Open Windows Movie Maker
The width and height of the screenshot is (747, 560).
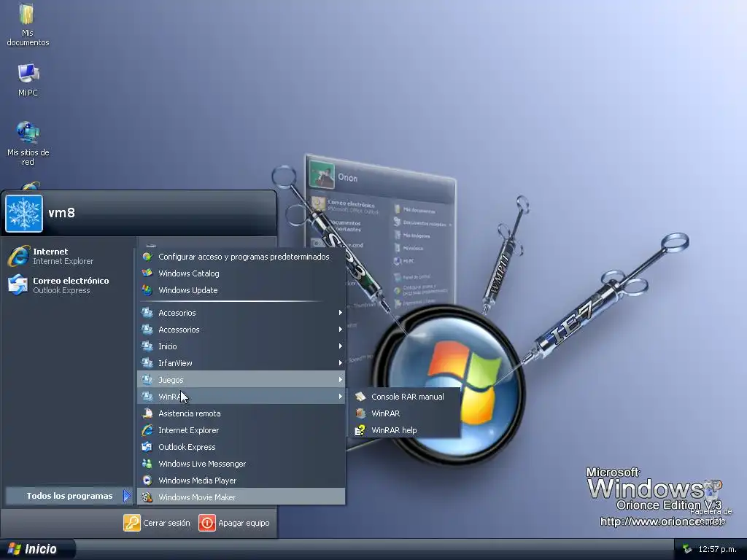(241, 497)
